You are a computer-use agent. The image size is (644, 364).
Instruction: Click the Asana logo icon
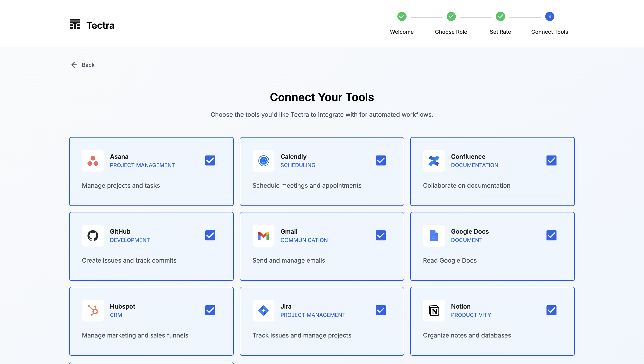pyautogui.click(x=93, y=161)
